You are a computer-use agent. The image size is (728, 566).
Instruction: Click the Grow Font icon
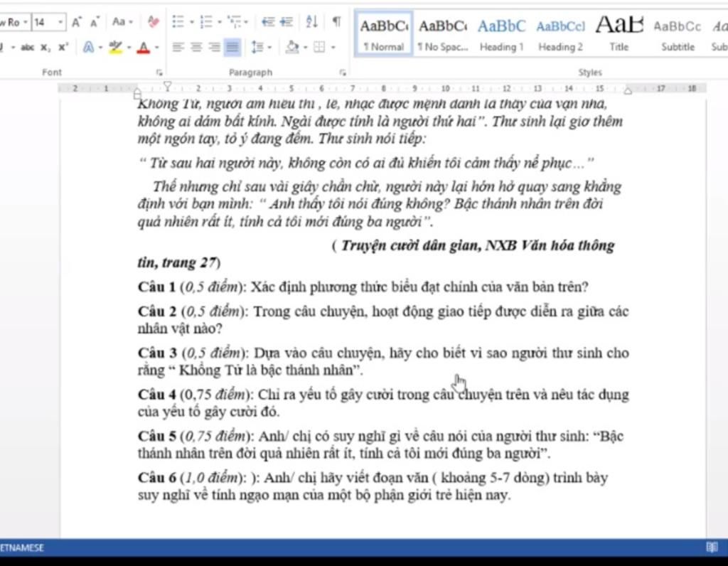pyautogui.click(x=76, y=22)
